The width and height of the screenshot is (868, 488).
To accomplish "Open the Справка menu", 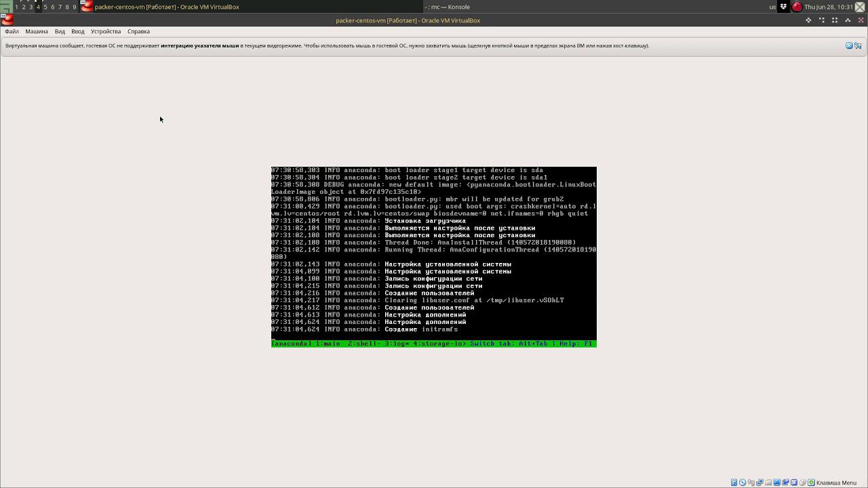I will click(138, 31).
